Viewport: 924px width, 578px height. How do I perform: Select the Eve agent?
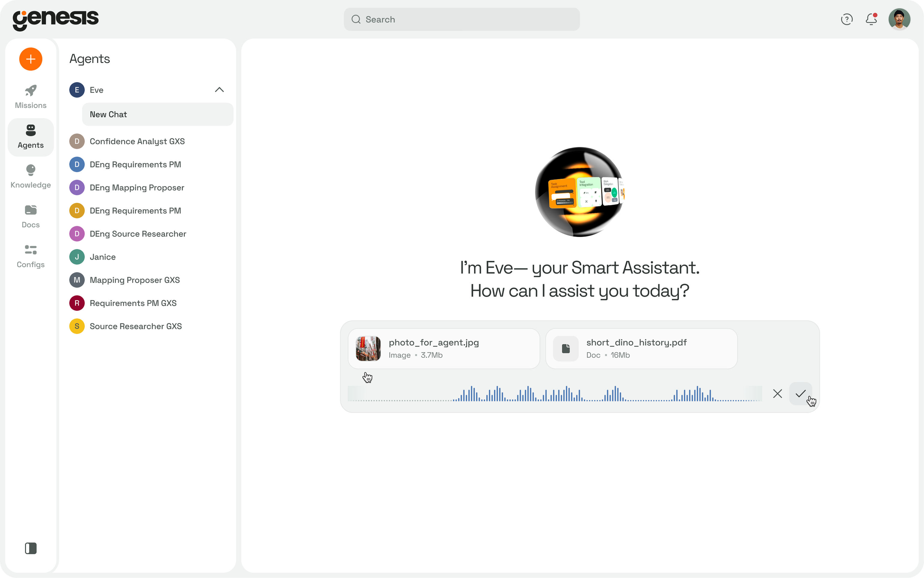[146, 90]
